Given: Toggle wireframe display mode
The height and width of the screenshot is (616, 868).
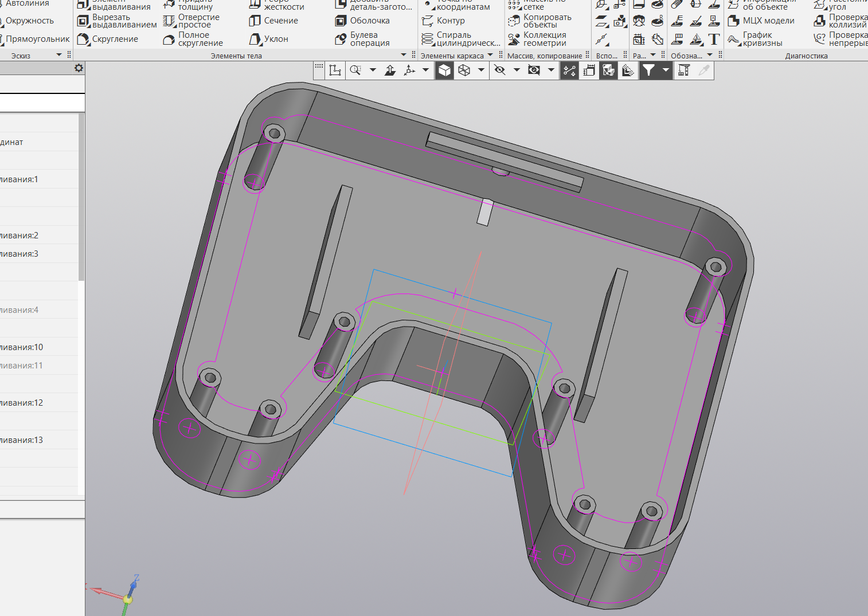Looking at the screenshot, I should 464,70.
